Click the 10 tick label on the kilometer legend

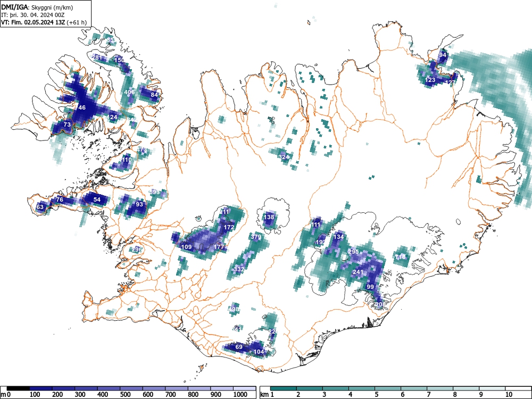(x=508, y=395)
